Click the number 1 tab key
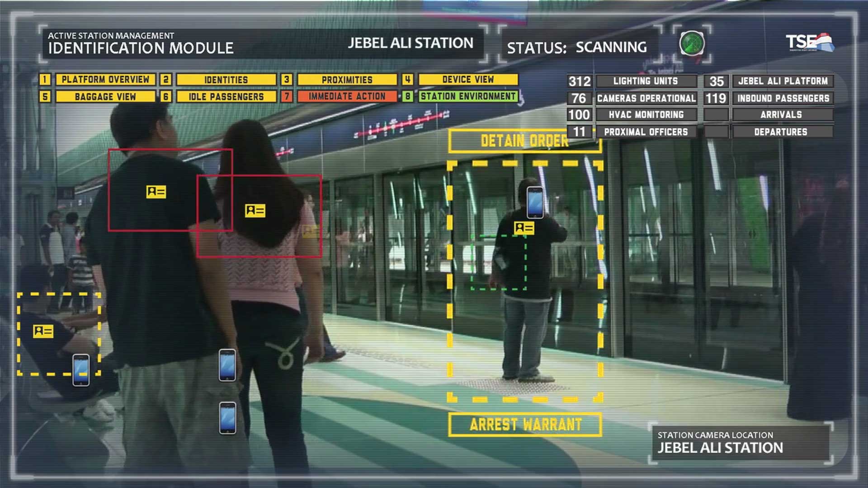The width and height of the screenshot is (868, 488). coord(45,80)
